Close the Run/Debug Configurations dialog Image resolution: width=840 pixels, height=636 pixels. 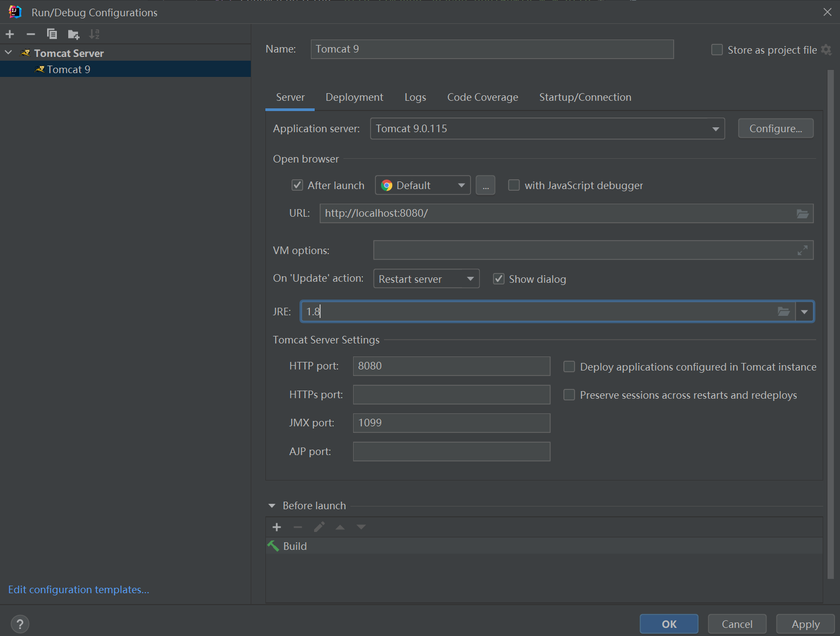(x=828, y=12)
